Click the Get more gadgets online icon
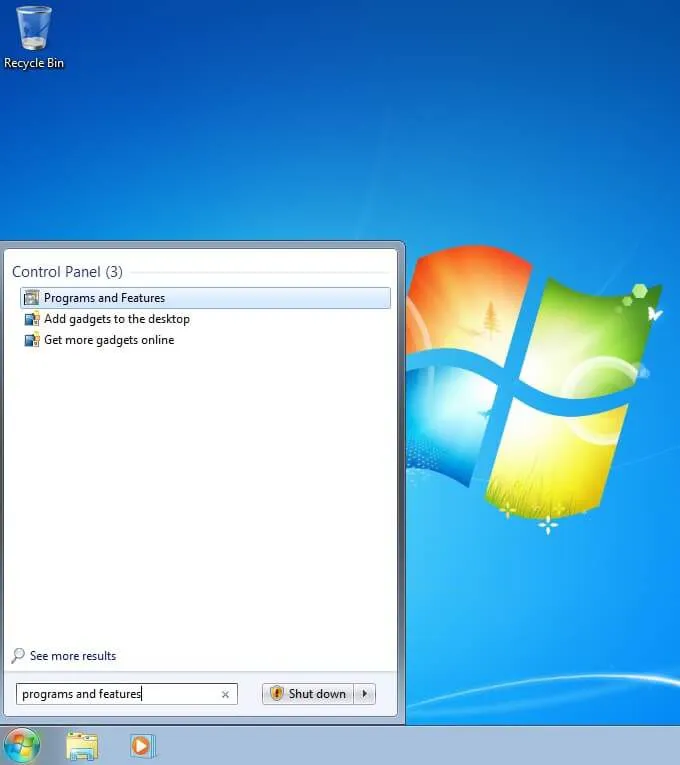 [32, 340]
